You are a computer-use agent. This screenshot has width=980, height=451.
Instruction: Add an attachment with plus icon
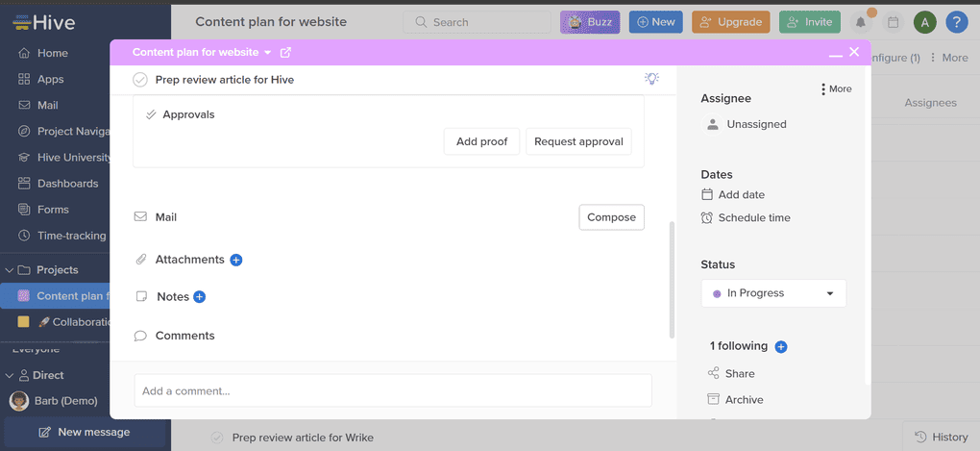coord(236,260)
